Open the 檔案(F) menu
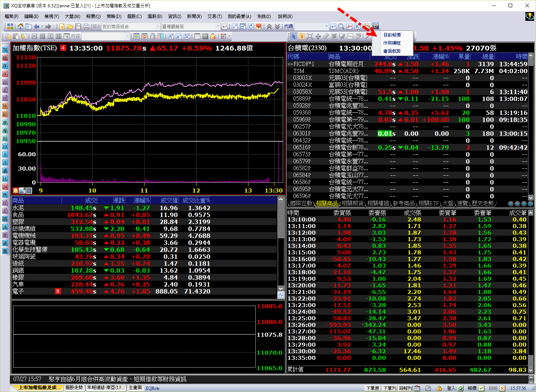 click(11, 16)
